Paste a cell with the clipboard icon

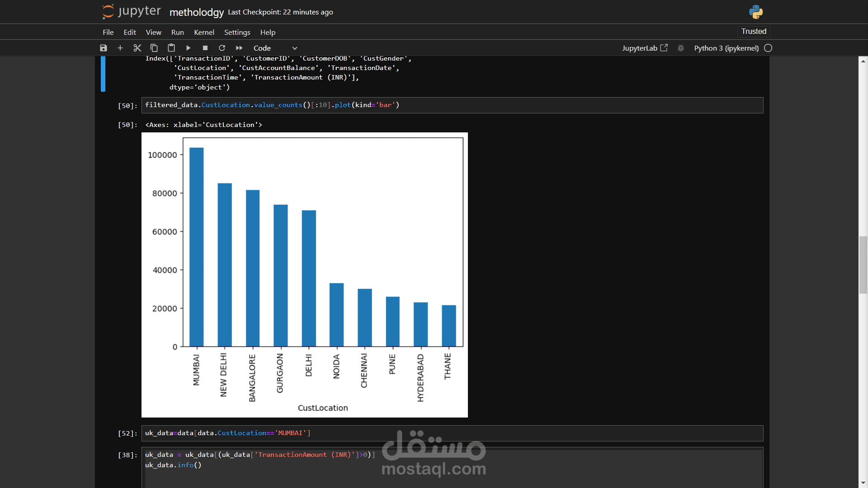pos(171,48)
